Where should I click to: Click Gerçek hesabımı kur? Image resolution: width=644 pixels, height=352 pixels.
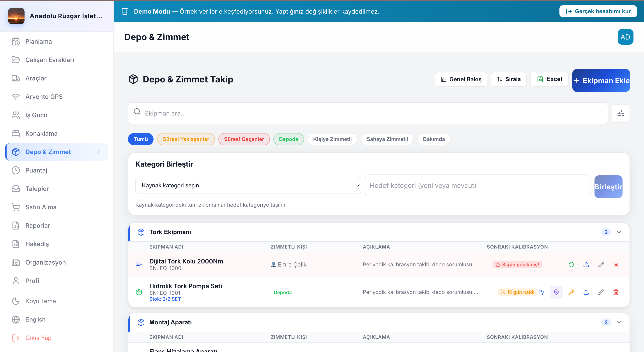(x=598, y=11)
